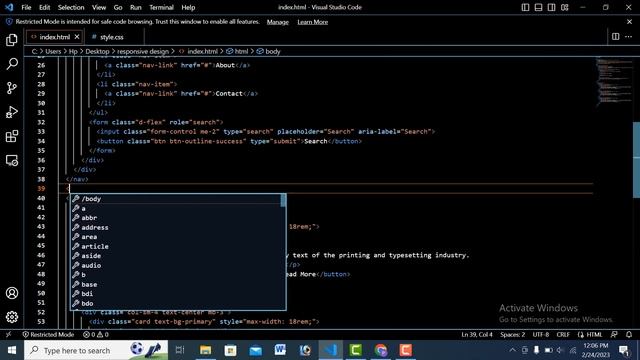Open the File menu
Image resolution: width=640 pixels, height=360 pixels.
[26, 7]
